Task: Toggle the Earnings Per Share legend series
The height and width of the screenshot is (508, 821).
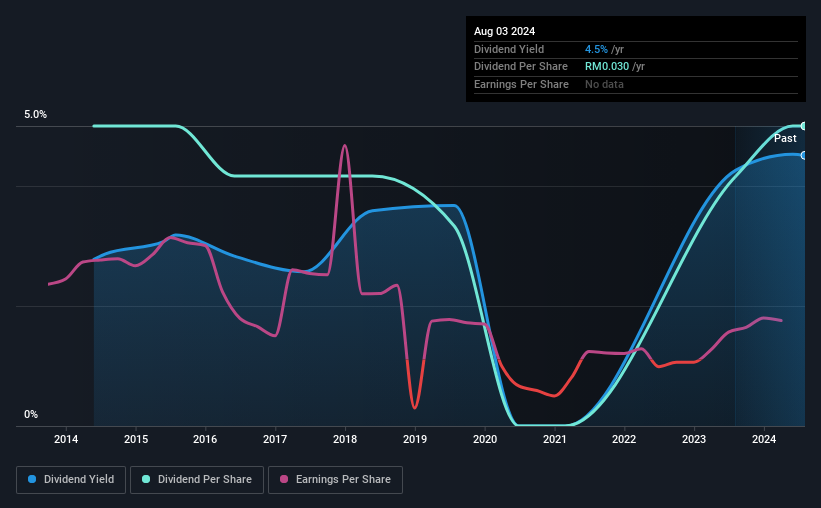Action: coord(335,480)
